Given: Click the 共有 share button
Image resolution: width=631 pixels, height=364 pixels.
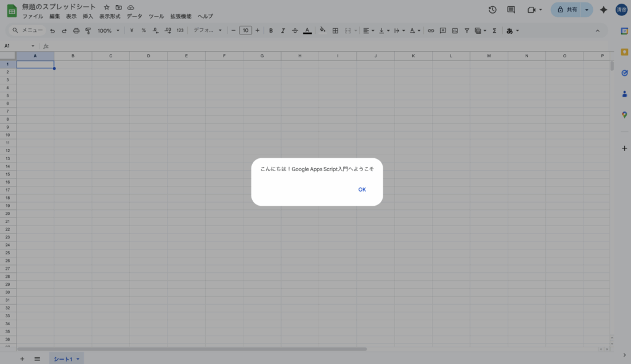Looking at the screenshot, I should click(x=567, y=10).
